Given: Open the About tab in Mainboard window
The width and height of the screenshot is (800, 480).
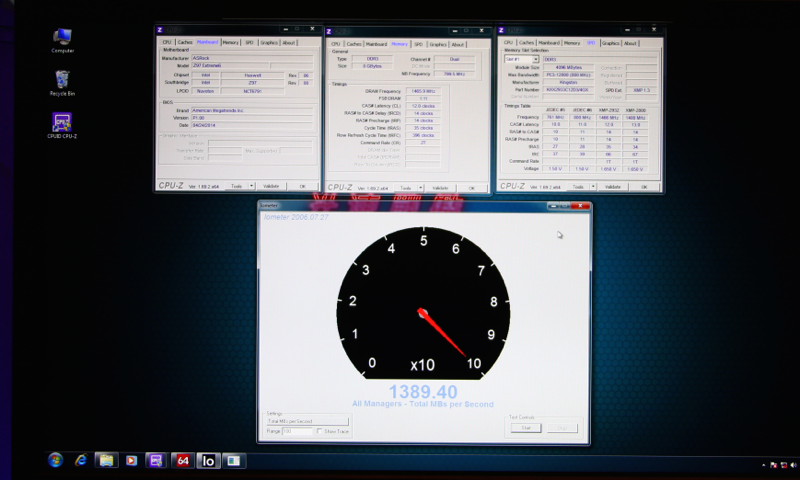Looking at the screenshot, I should point(289,43).
